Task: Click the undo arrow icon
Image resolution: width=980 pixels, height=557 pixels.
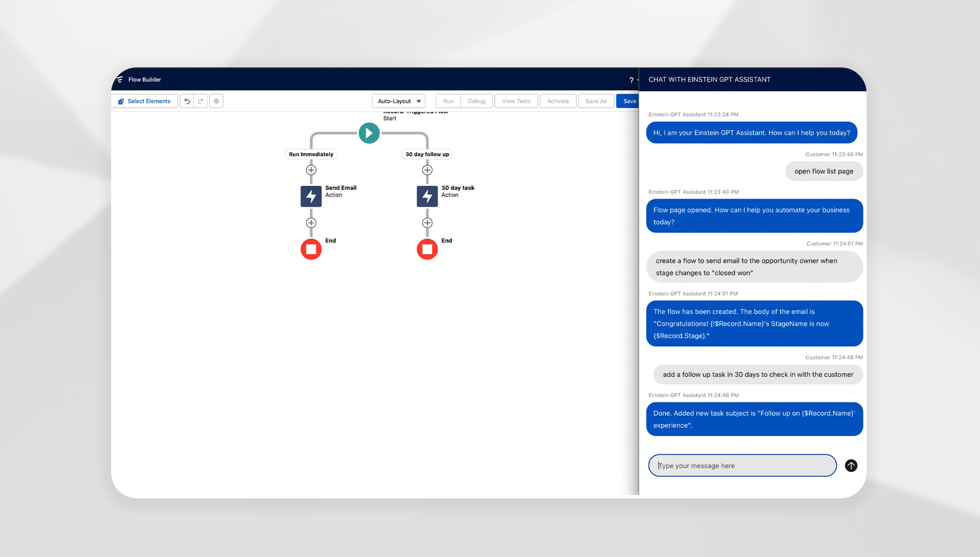Action: coord(187,101)
